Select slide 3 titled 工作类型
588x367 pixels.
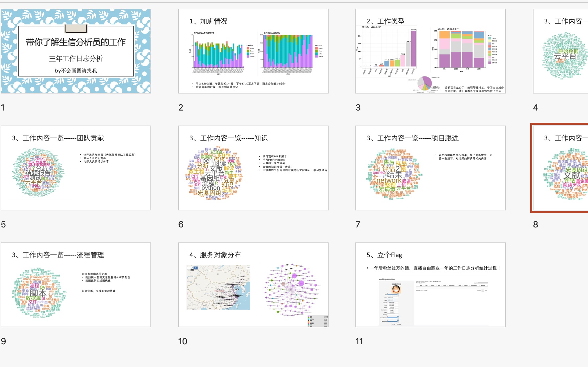431,51
